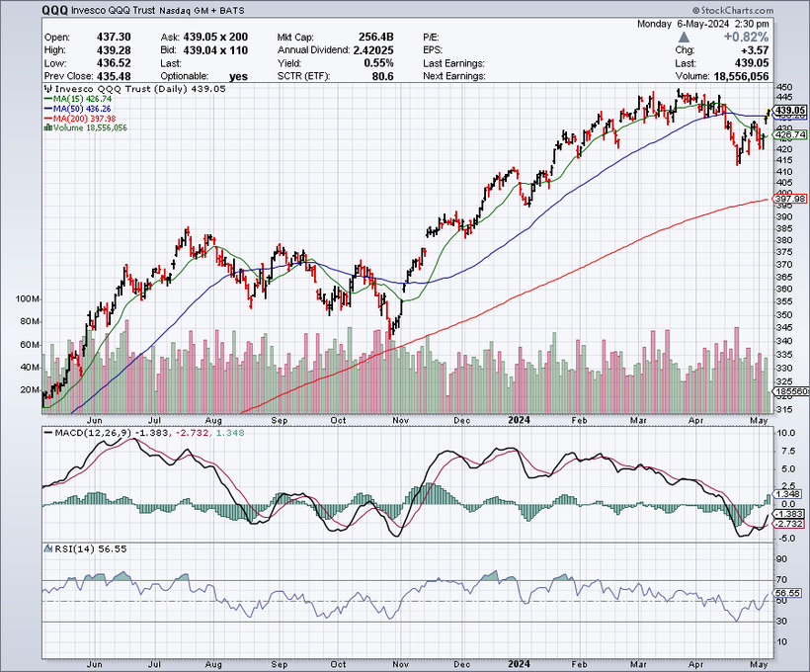The height and width of the screenshot is (672, 810).
Task: Click the volume bars icon in the legend
Action: (48, 127)
